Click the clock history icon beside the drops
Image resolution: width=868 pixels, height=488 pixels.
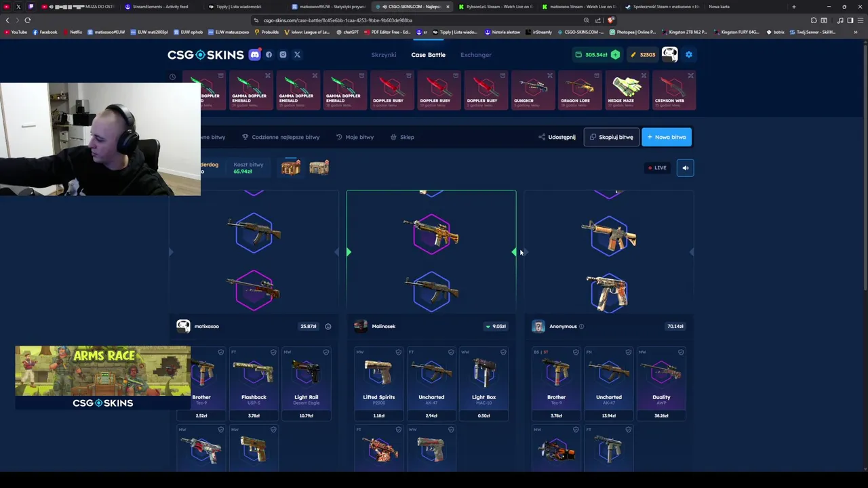coord(172,77)
